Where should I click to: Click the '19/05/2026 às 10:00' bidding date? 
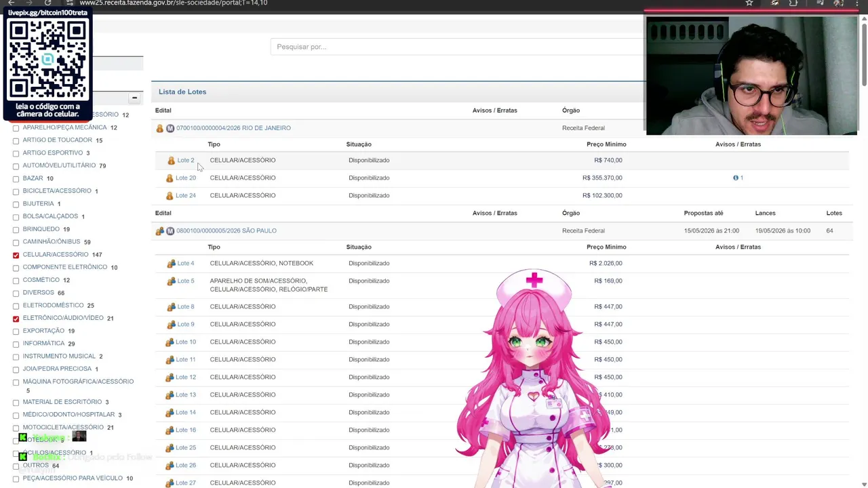783,231
